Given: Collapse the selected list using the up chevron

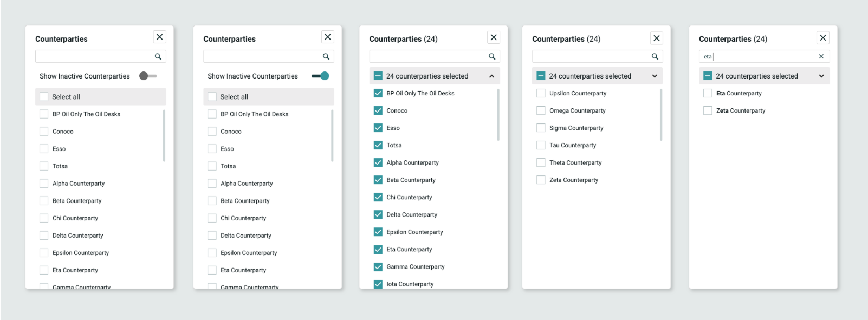Looking at the screenshot, I should (x=491, y=76).
